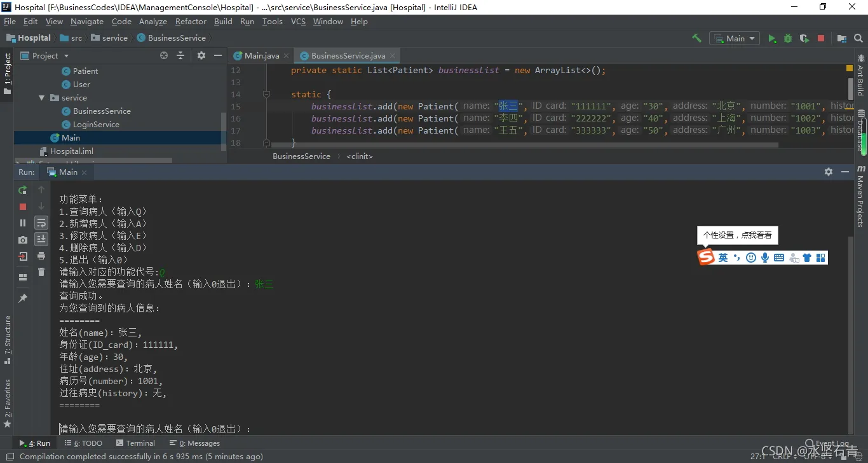
Task: Dump threads using the camera icon
Action: (23, 240)
